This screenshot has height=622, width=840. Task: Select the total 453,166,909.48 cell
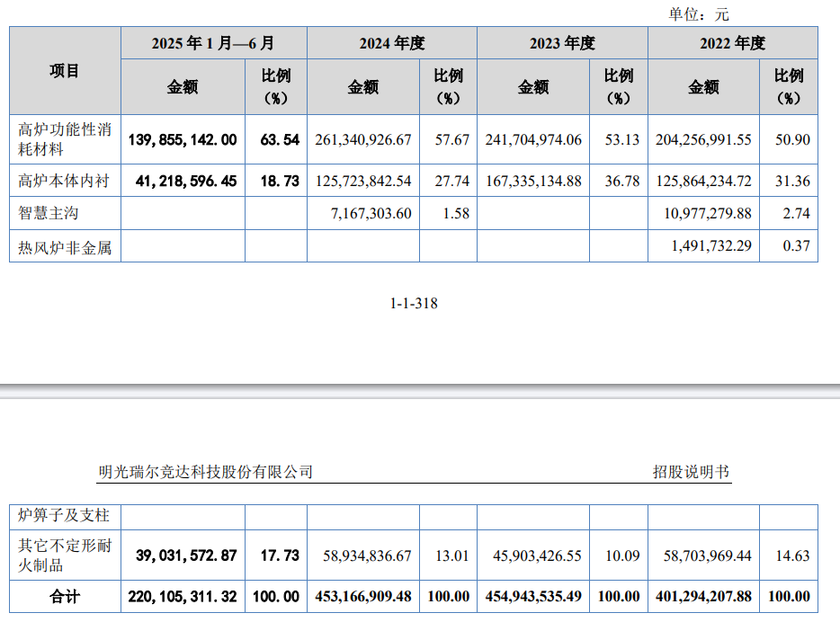[363, 596]
